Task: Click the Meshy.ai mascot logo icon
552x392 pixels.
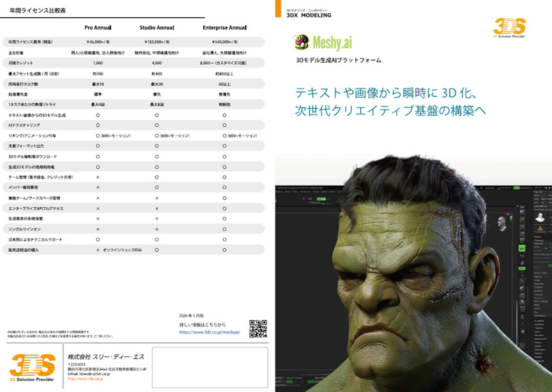Action: 301,43
